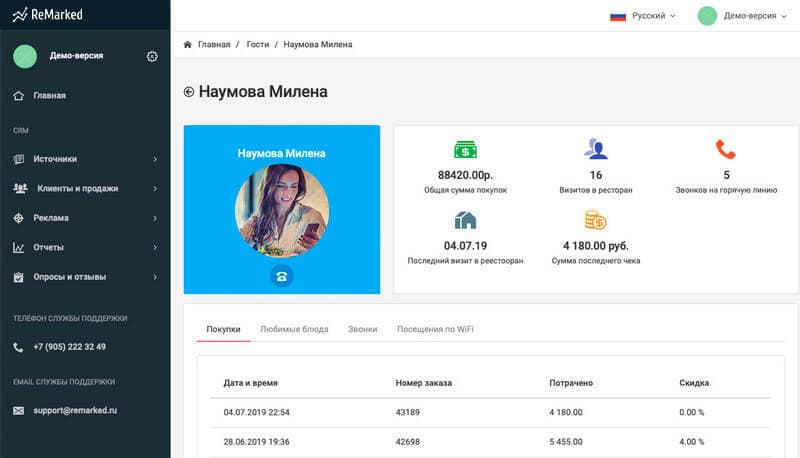Click the Реклама target icon
Viewport: 800px width, 458px height.
[18, 218]
